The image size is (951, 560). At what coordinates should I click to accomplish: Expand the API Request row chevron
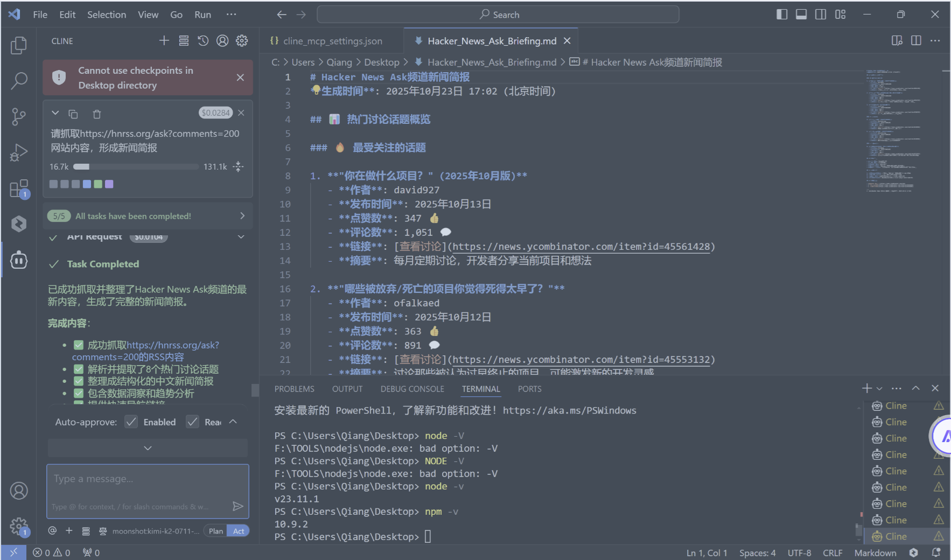(241, 237)
